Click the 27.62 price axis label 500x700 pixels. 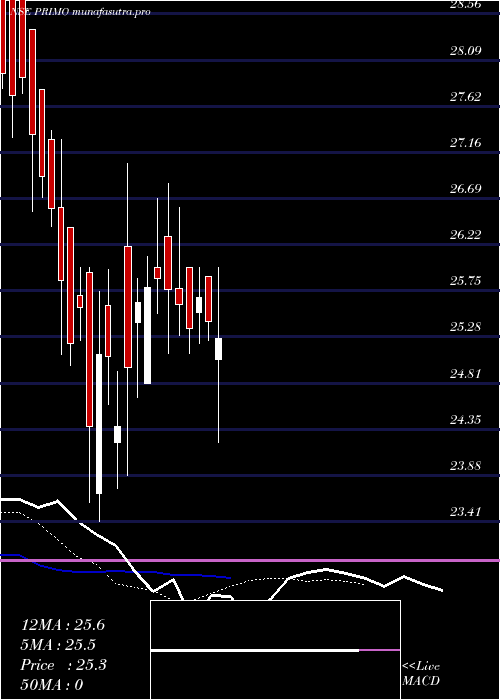465,96
